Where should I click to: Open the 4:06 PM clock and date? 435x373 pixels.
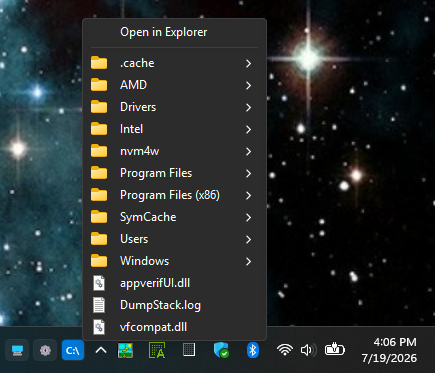click(x=389, y=350)
